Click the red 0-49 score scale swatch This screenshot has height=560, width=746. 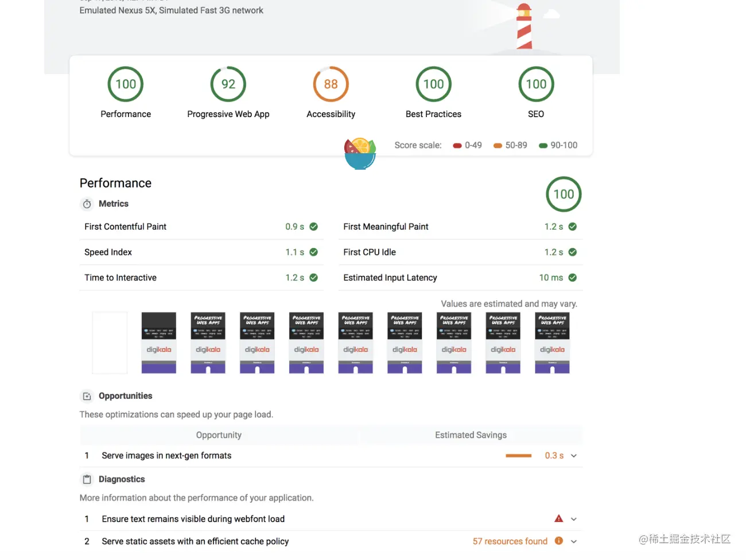pyautogui.click(x=457, y=146)
